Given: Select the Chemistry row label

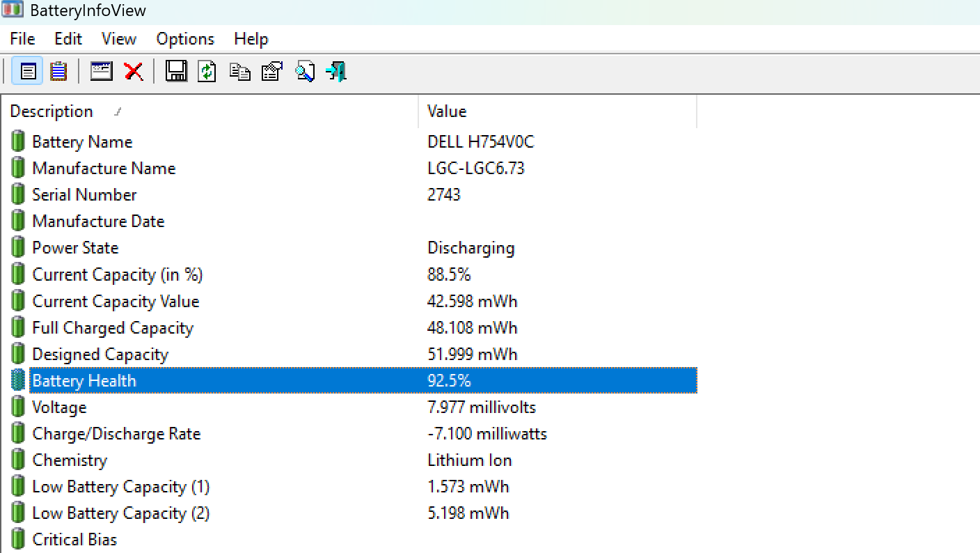Looking at the screenshot, I should coord(70,460).
